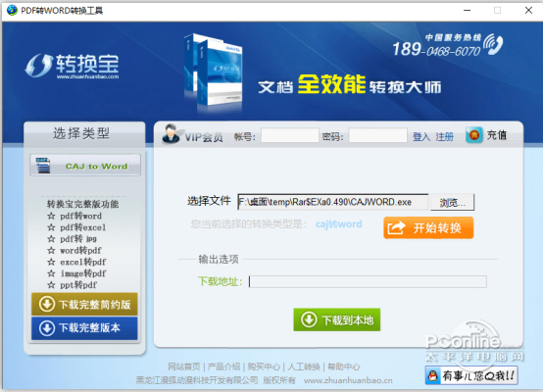Open 人工转换 footer link
The image size is (543, 392).
304,367
